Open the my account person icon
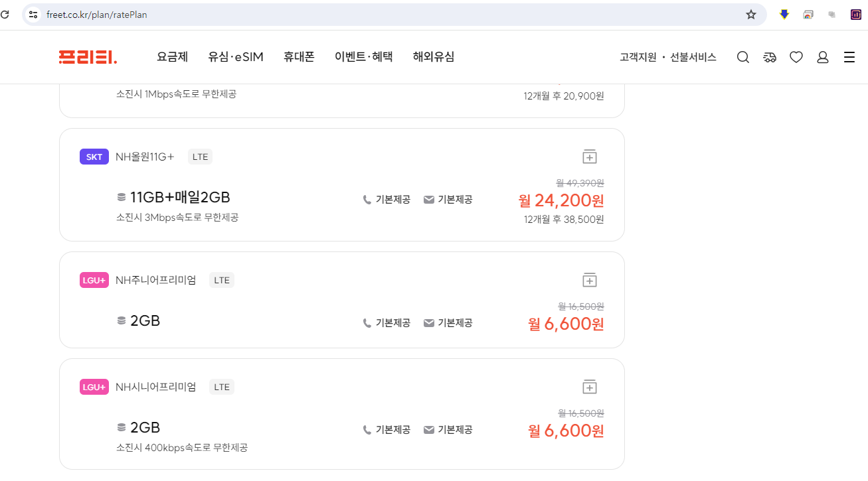The image size is (868, 481). [x=822, y=57]
